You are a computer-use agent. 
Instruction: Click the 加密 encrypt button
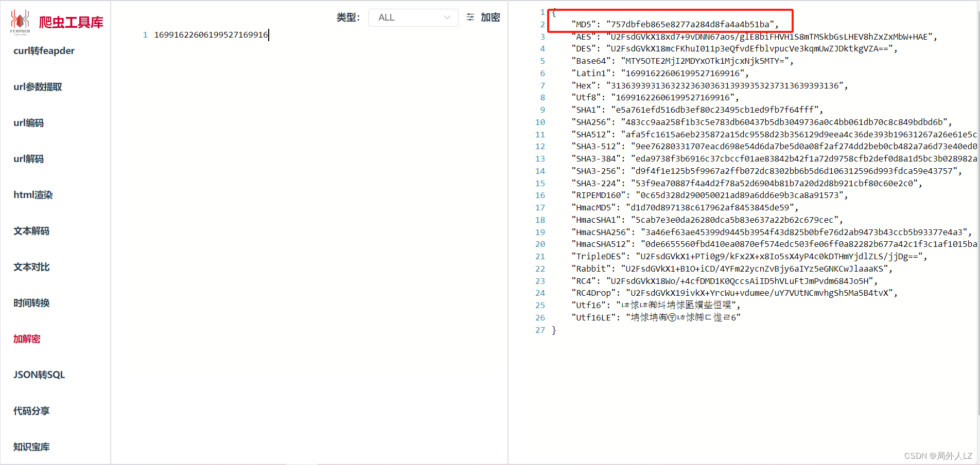pyautogui.click(x=491, y=17)
